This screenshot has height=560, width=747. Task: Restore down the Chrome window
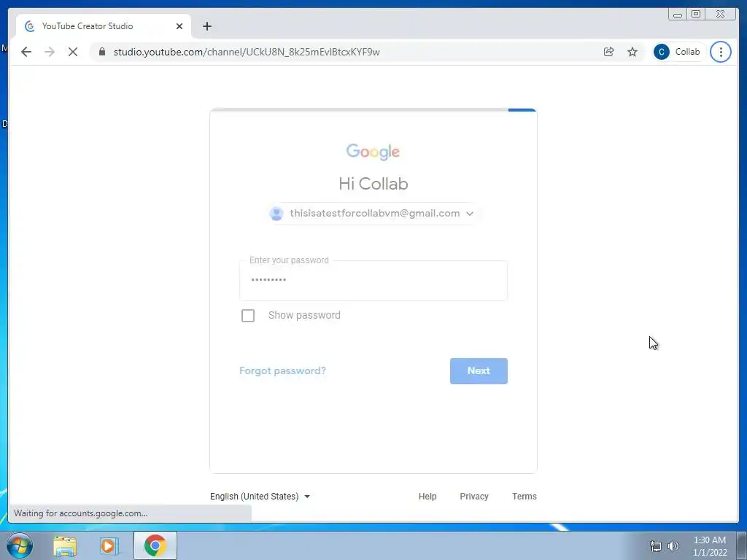tap(696, 15)
